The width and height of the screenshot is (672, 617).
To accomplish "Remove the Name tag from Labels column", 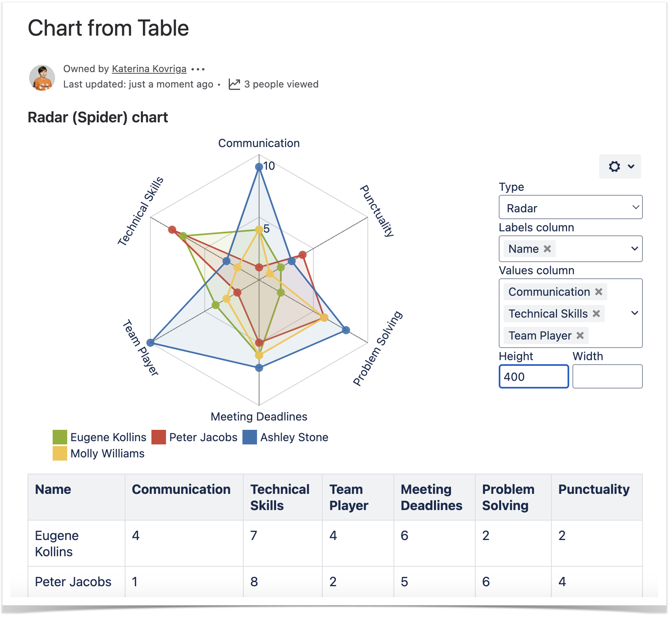I will click(547, 249).
